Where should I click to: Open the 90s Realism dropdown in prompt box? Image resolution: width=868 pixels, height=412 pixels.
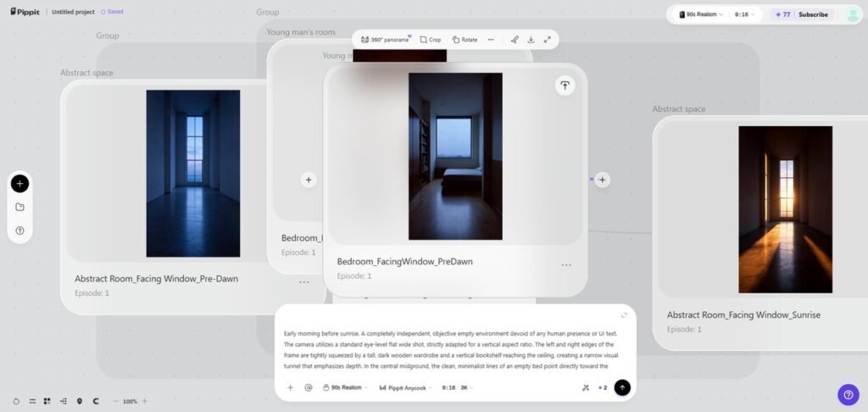(x=345, y=387)
